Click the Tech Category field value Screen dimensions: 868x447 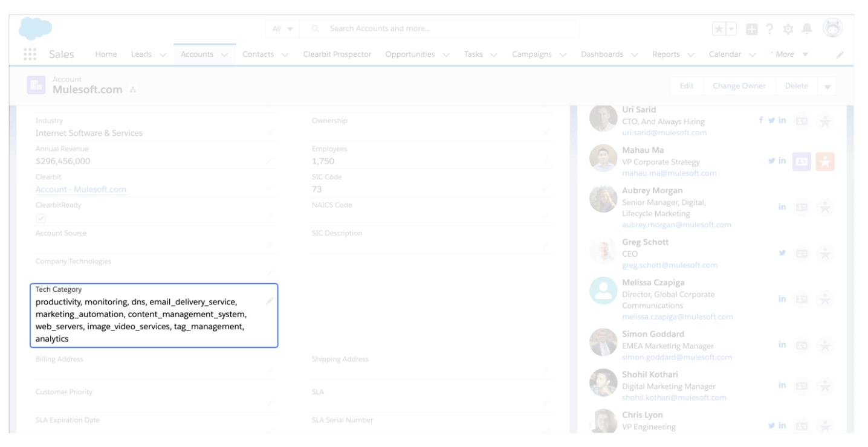141,320
